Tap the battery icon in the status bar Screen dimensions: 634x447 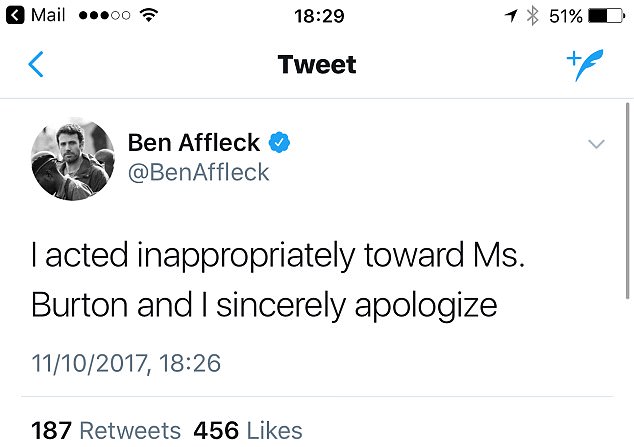coord(606,16)
